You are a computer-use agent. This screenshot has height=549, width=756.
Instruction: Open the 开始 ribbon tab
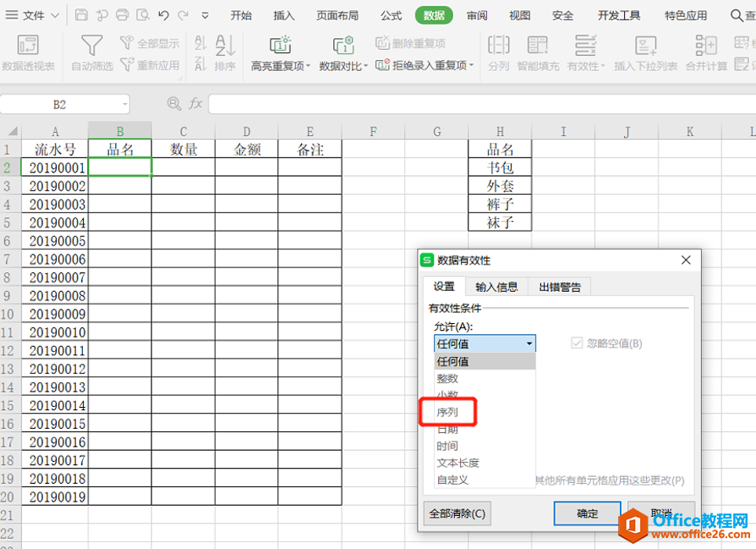pyautogui.click(x=241, y=15)
